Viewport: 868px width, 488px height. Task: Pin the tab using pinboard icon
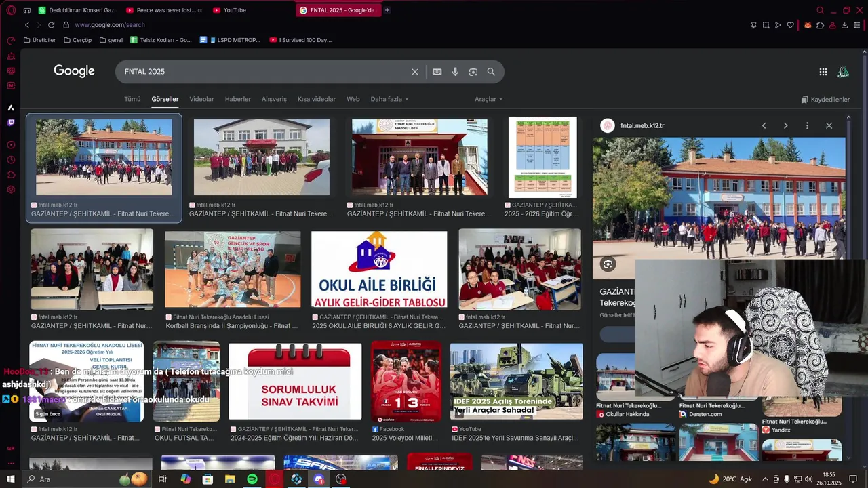pyautogui.click(x=753, y=25)
